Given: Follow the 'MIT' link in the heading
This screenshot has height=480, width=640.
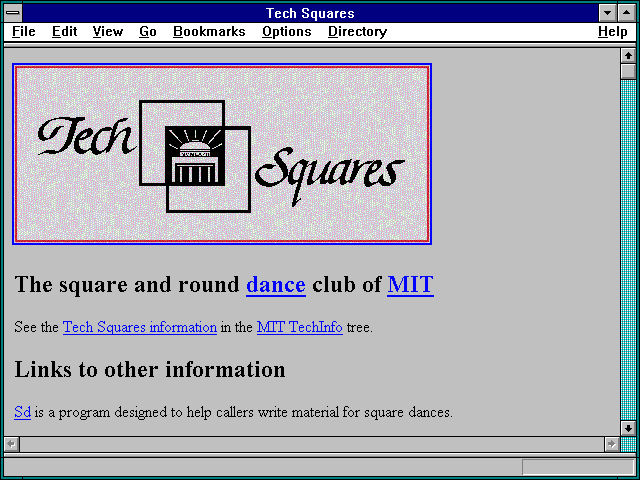Looking at the screenshot, I should 410,284.
